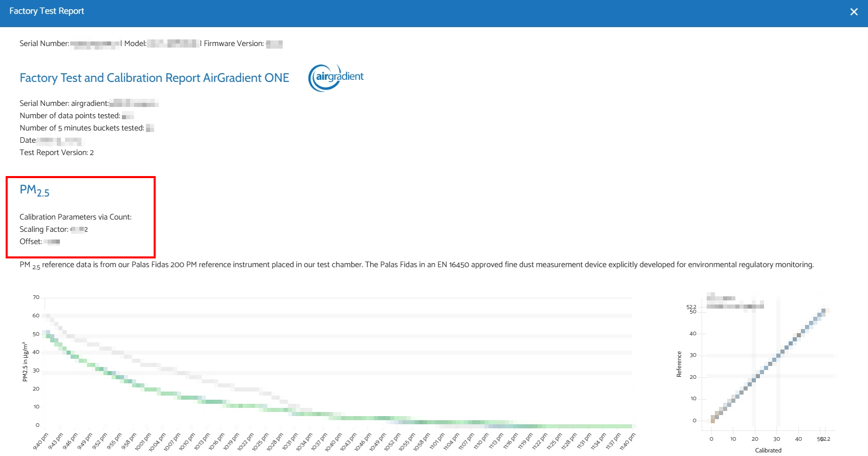Click the Offset calibration value
This screenshot has height=456, width=868.
coord(52,242)
